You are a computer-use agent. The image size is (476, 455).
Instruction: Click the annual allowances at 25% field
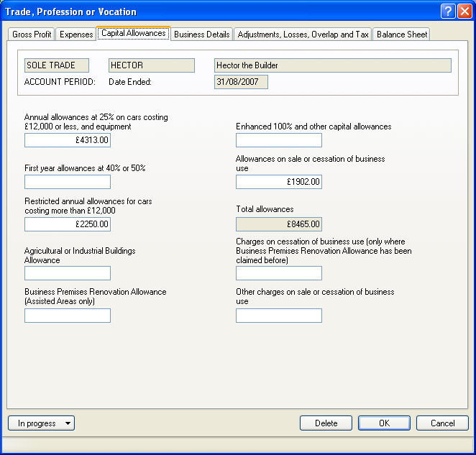coord(68,140)
